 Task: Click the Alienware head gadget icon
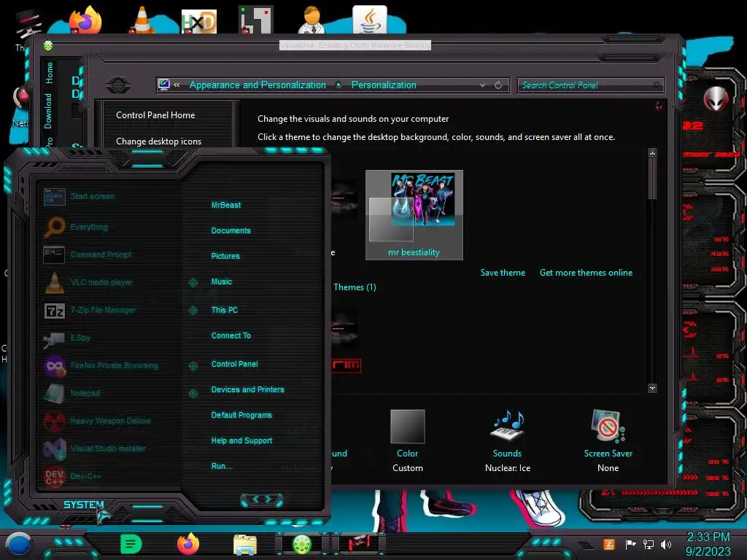click(x=716, y=98)
